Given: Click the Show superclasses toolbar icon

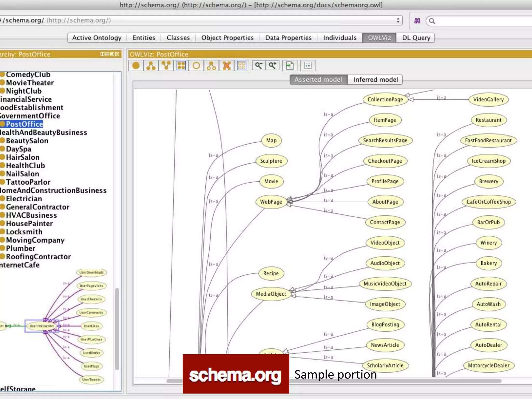Looking at the screenshot, I should coord(166,65).
